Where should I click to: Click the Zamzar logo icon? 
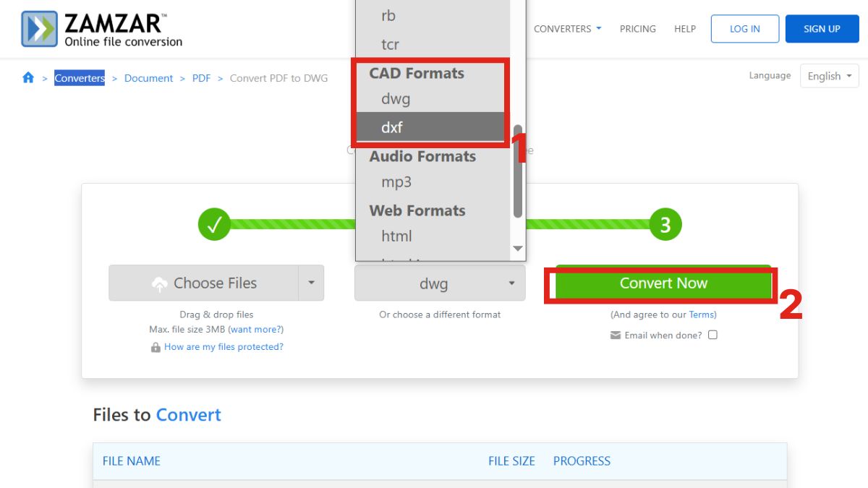point(39,29)
